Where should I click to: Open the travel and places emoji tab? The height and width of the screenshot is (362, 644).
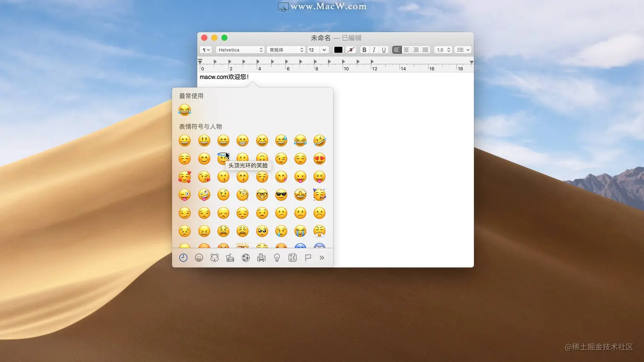[x=262, y=258]
